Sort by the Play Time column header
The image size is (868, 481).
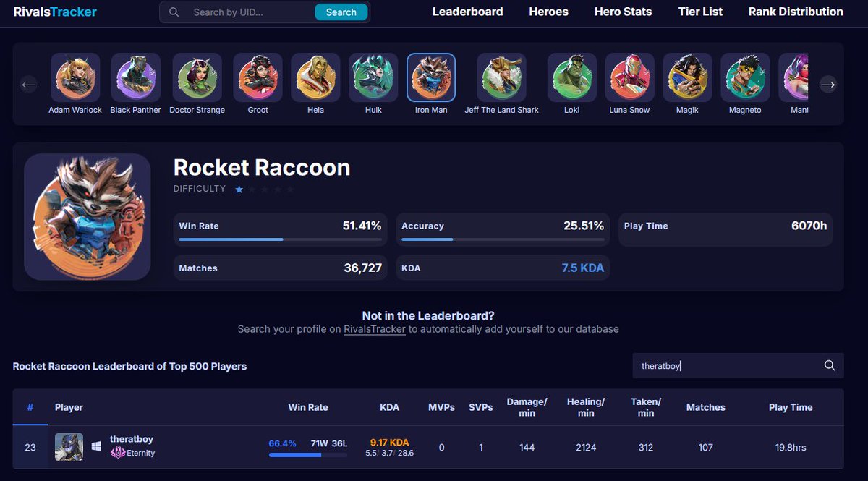click(x=791, y=407)
